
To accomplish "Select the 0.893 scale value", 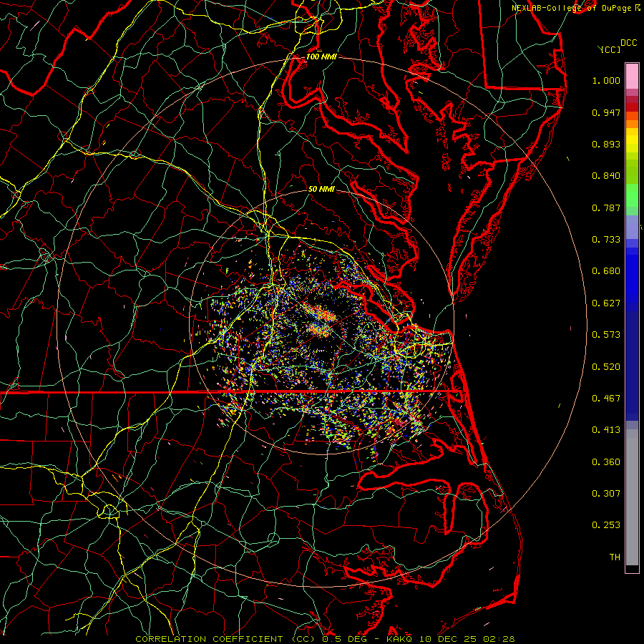I will point(606,144).
